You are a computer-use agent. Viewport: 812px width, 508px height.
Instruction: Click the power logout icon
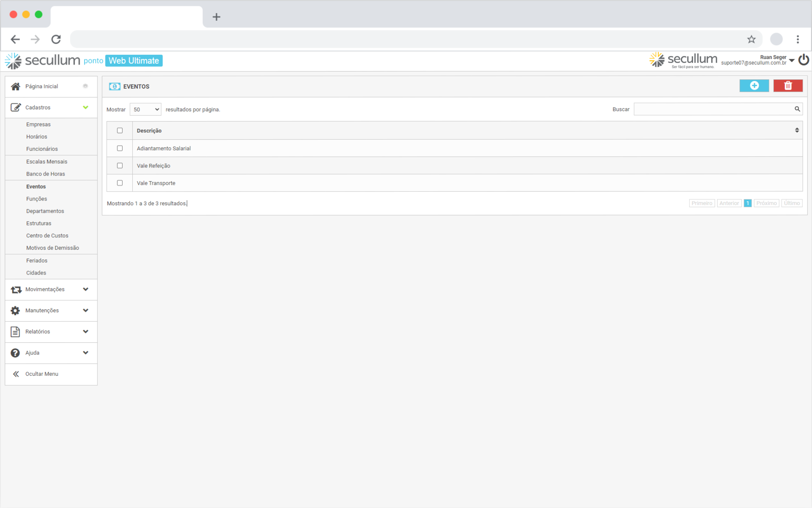803,60
